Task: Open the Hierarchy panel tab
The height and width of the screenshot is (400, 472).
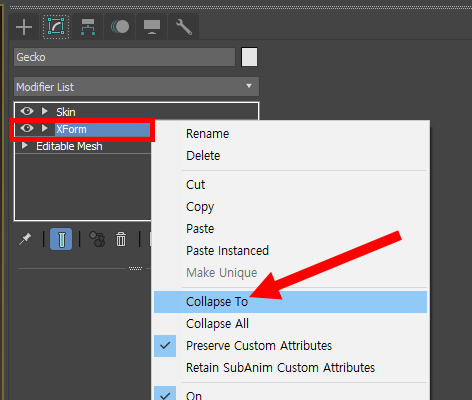Action: (88, 27)
